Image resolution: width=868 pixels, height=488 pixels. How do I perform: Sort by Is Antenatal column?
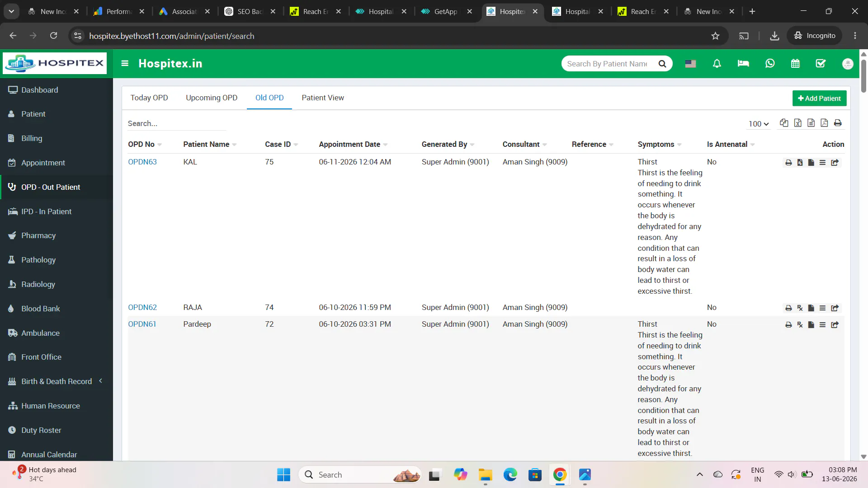point(731,144)
